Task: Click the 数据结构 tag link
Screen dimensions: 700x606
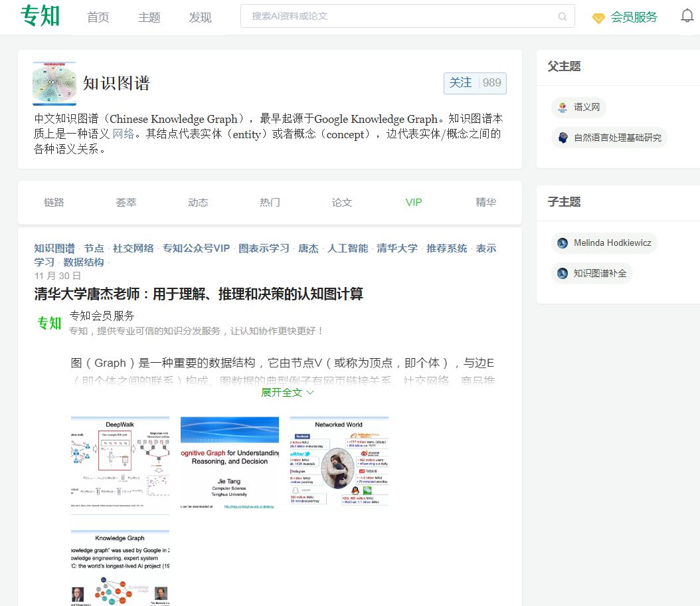Action: coord(84,262)
